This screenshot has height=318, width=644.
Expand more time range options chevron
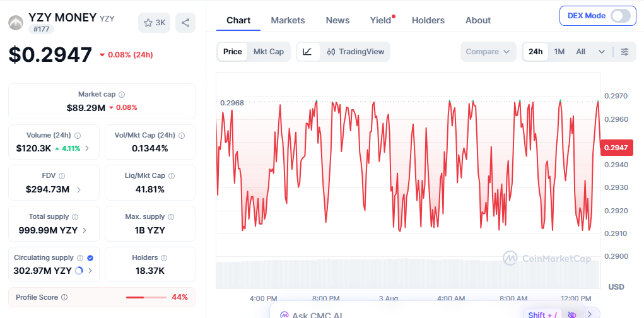pyautogui.click(x=602, y=52)
